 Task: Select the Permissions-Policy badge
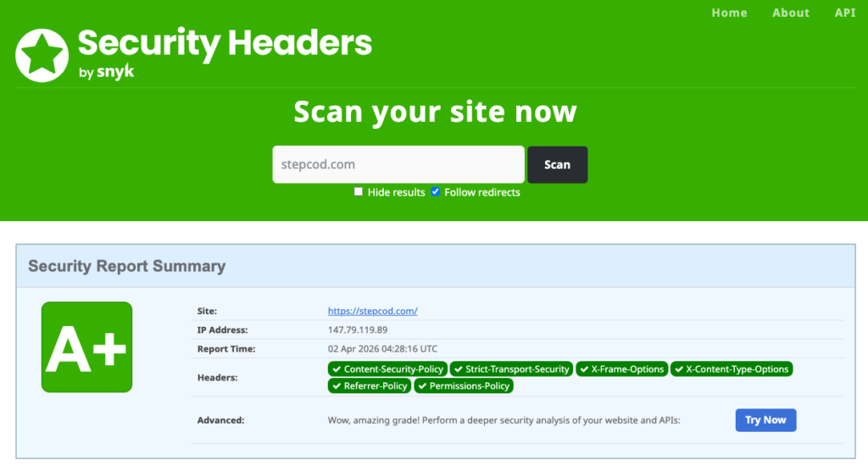tap(464, 386)
